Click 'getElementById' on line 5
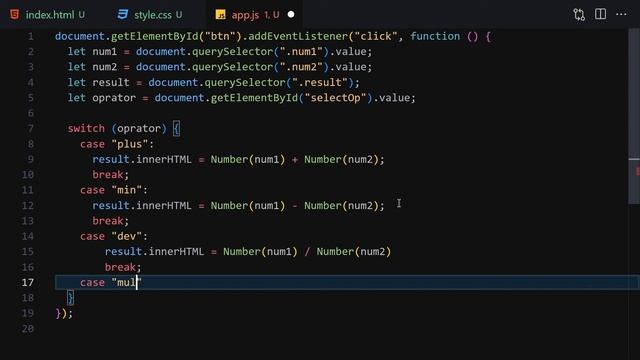Screen dimensions: 640x360 pyautogui.click(x=254, y=98)
